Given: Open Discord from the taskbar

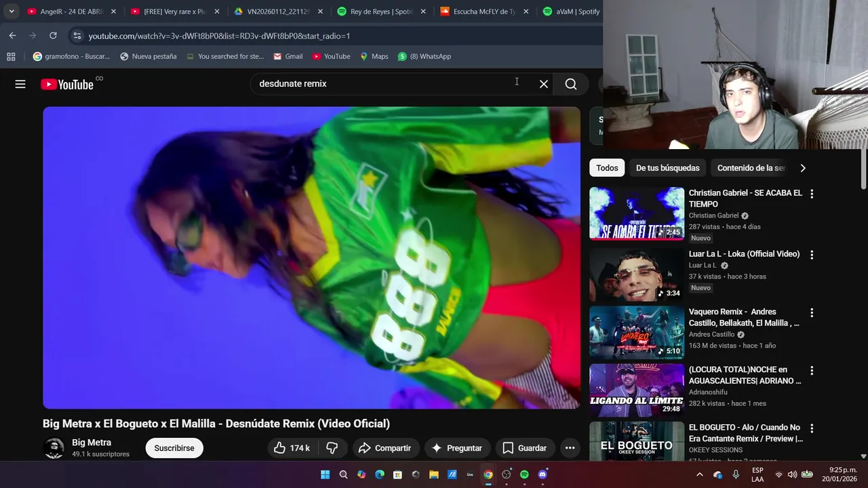Looking at the screenshot, I should (542, 474).
